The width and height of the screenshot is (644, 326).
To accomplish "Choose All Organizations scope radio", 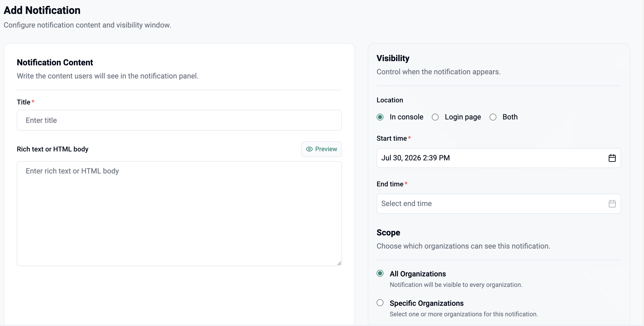I will click(380, 273).
